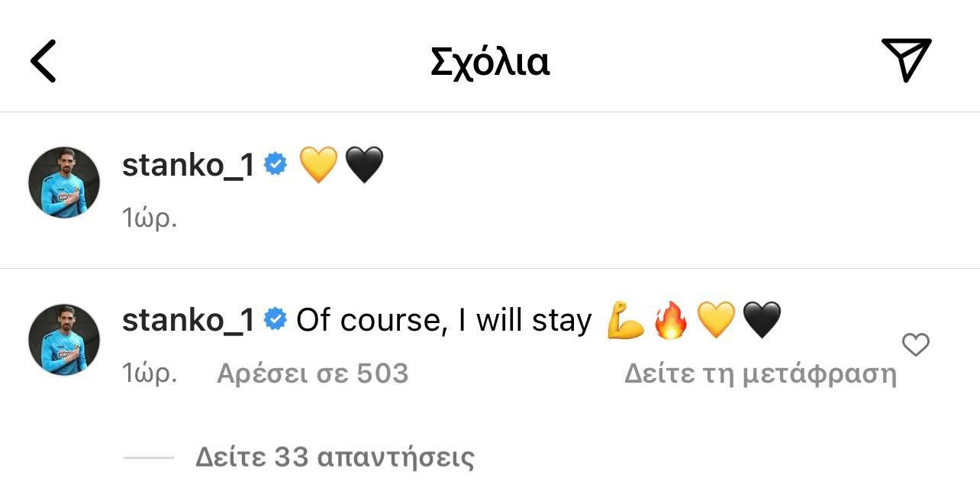The height and width of the screenshot is (498, 980).
Task: Tap the yellow heart emoji in caption
Action: (x=318, y=165)
